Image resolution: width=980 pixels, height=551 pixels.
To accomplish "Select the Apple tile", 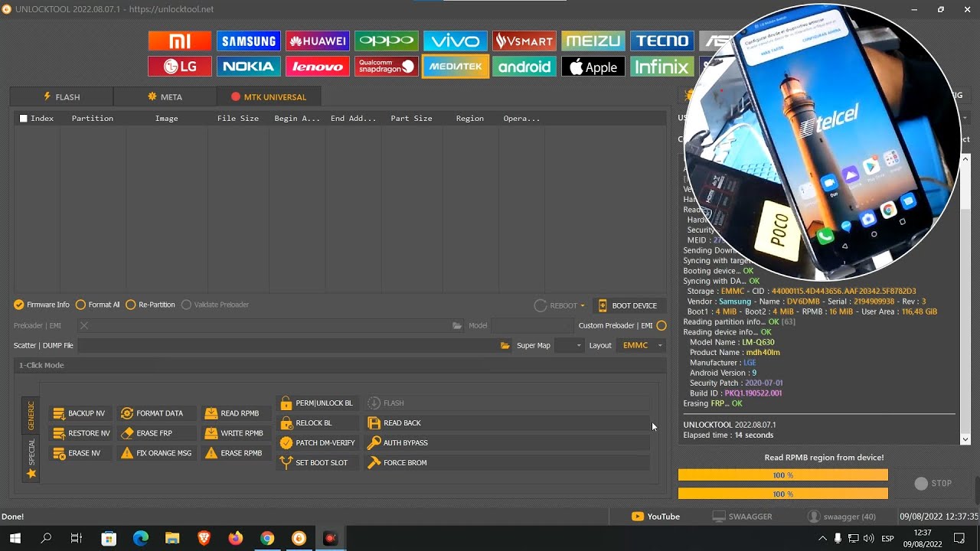I will [593, 67].
